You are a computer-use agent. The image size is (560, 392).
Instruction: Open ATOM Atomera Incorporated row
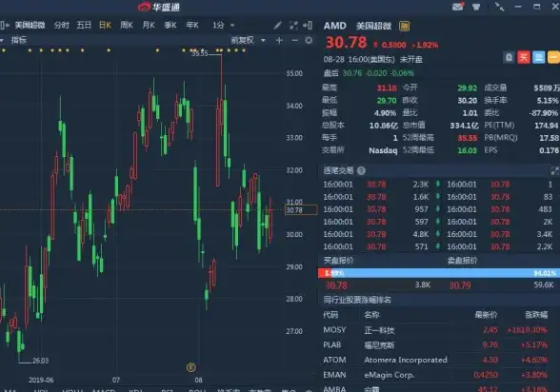point(439,360)
